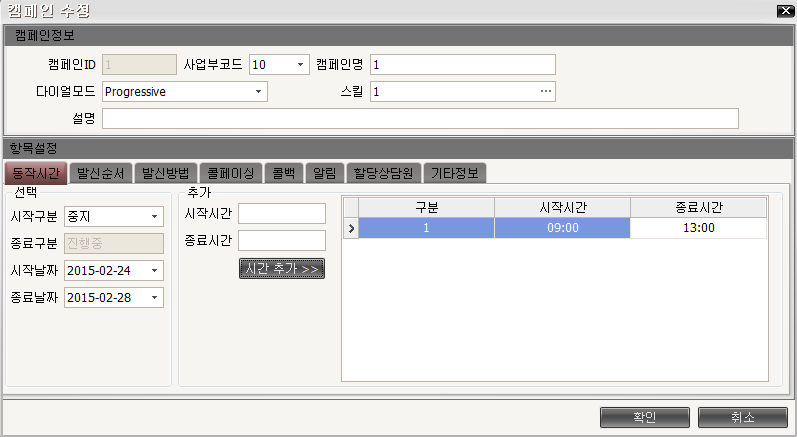Focus the 시작시간 input under 추가

pyautogui.click(x=282, y=213)
